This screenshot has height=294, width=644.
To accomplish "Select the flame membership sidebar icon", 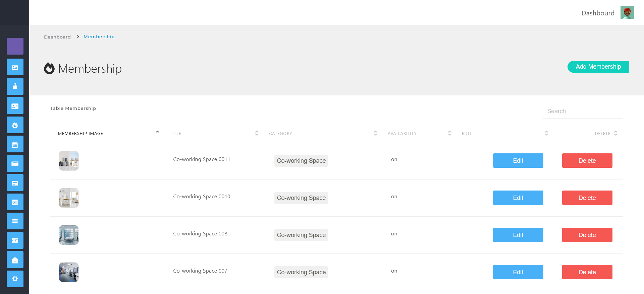I will 15,125.
